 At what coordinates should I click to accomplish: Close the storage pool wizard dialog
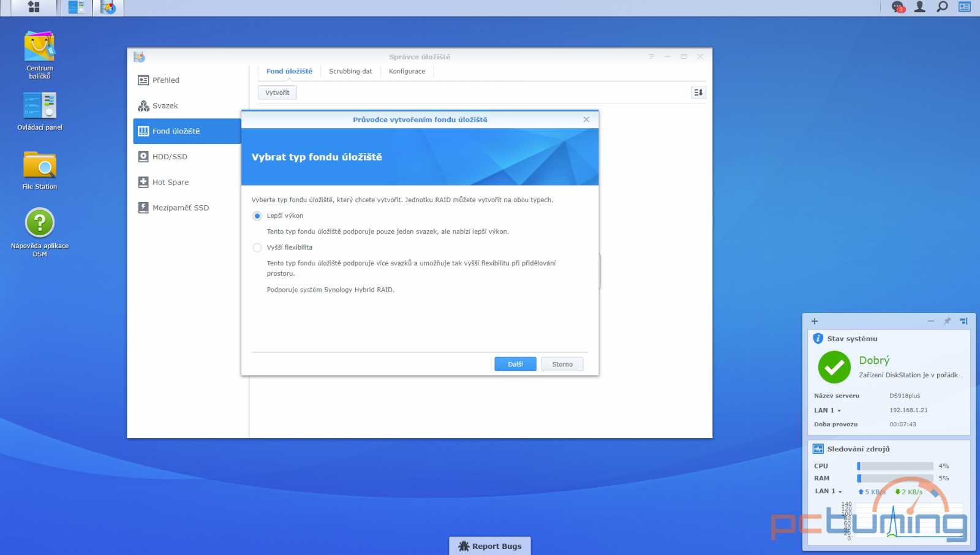point(586,119)
